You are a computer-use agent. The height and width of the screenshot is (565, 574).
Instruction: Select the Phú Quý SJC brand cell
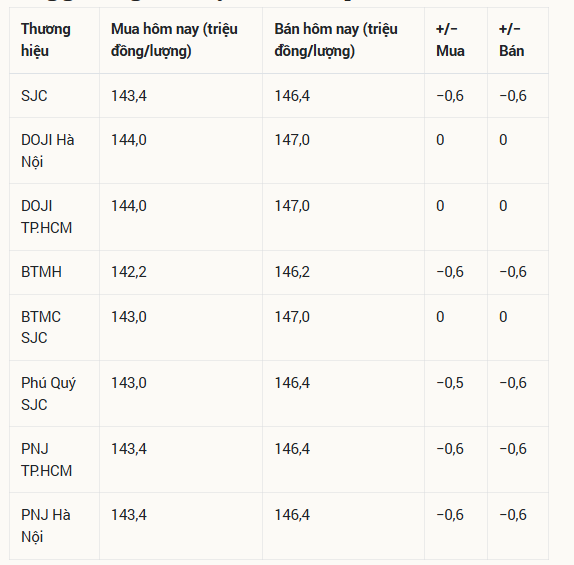point(48,394)
